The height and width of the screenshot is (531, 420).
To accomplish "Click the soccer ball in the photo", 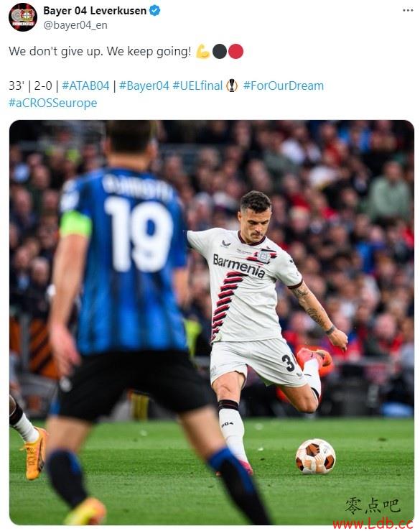I will pyautogui.click(x=315, y=456).
